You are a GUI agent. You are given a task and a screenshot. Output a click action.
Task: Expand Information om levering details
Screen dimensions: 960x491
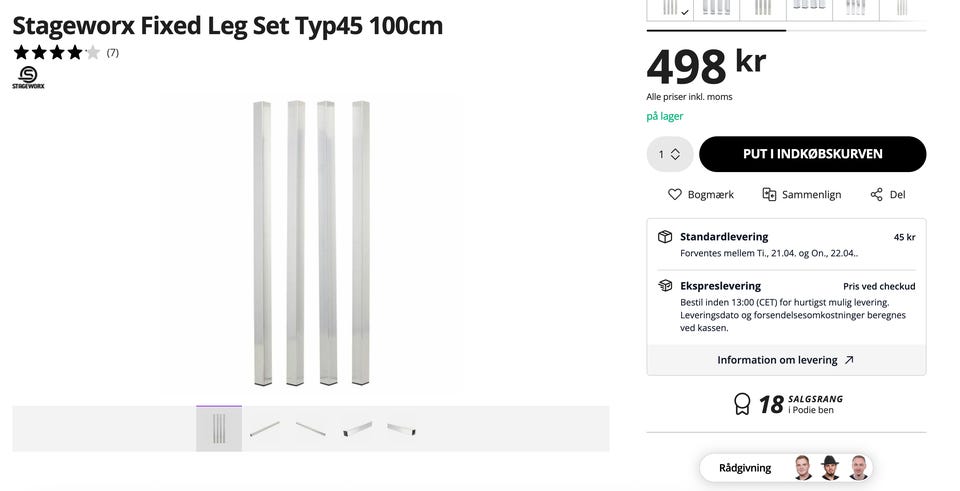pyautogui.click(x=786, y=360)
